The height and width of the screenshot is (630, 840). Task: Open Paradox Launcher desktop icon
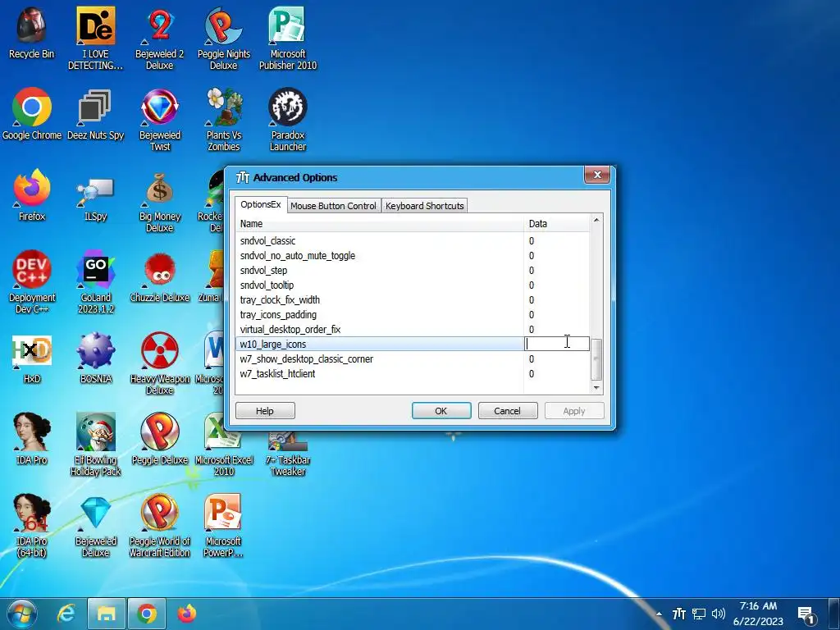click(288, 120)
